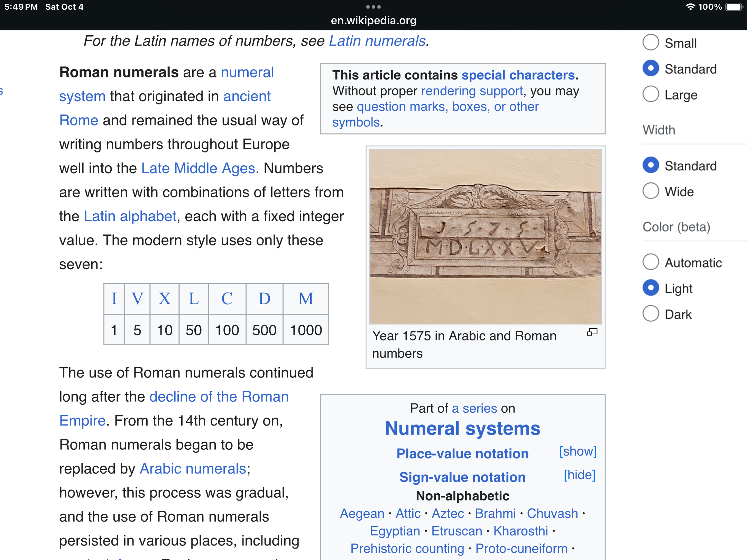The height and width of the screenshot is (560, 747).
Task: Open the 1575 inscription photo
Action: tap(486, 236)
